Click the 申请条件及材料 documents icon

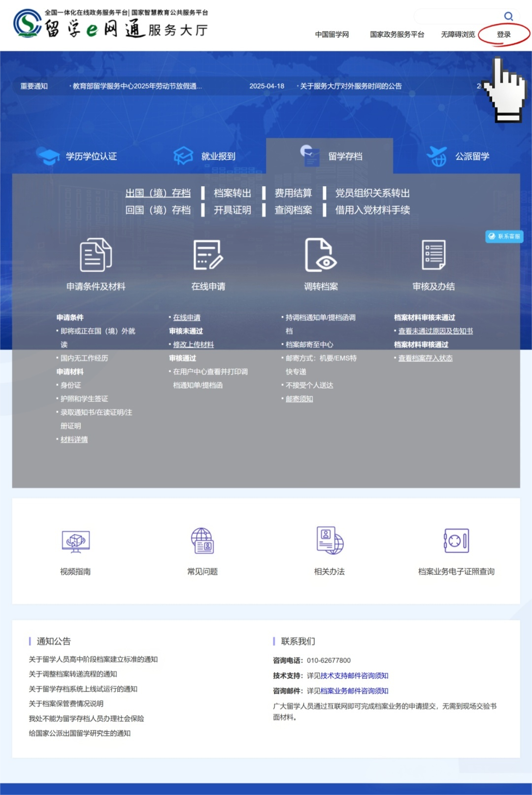pyautogui.click(x=96, y=255)
